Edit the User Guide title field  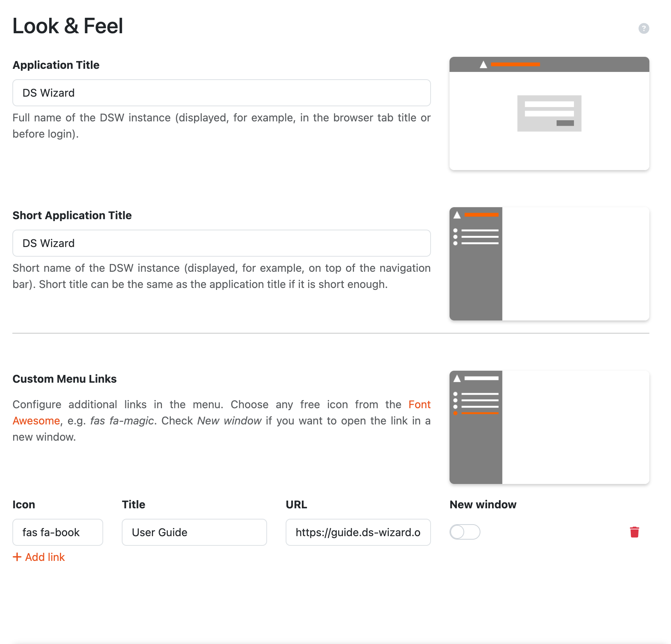tap(194, 532)
